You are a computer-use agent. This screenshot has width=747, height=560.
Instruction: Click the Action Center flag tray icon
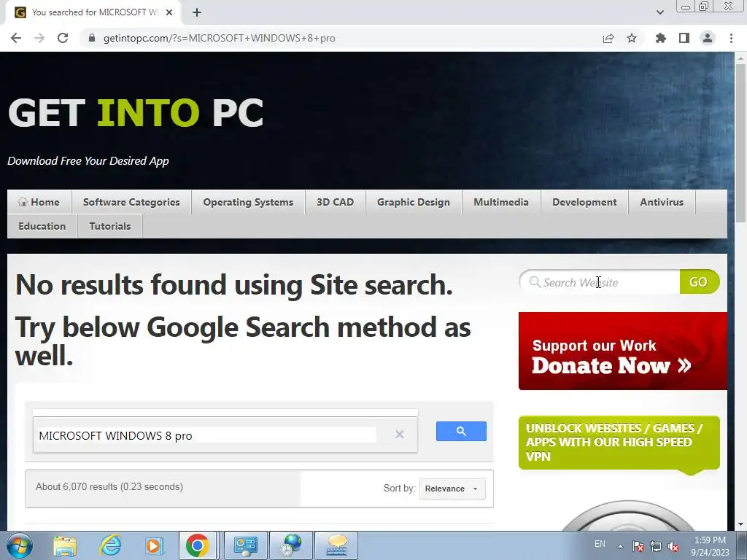(638, 546)
